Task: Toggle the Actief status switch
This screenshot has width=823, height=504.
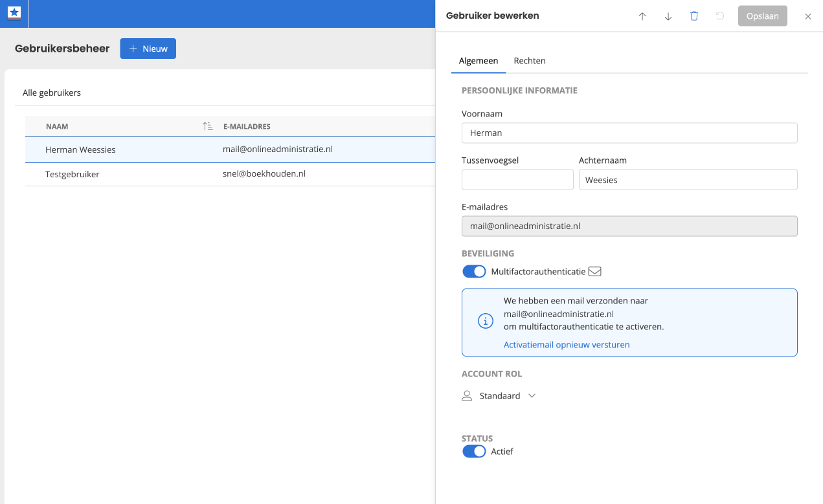Action: coord(474,452)
